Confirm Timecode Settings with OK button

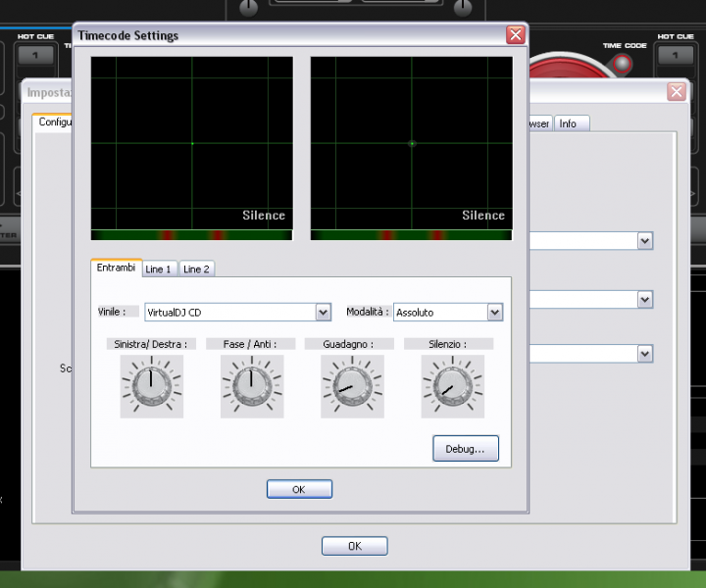299,489
